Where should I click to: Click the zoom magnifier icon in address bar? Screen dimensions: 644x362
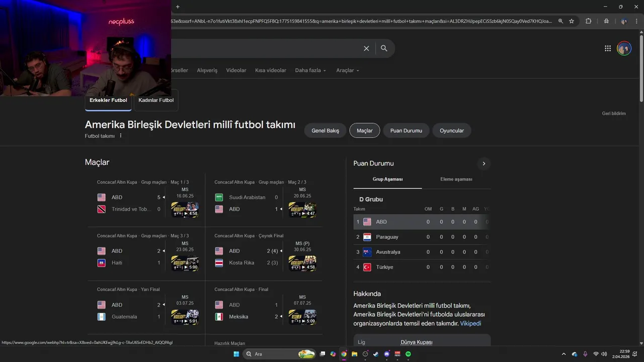[560, 21]
